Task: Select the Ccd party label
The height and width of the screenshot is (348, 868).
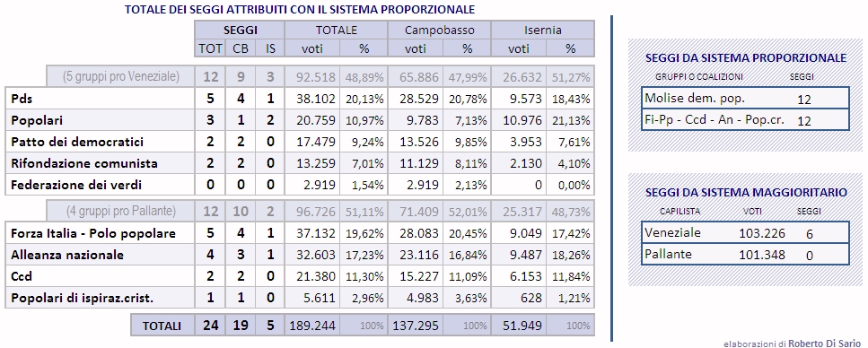Action: pos(22,276)
